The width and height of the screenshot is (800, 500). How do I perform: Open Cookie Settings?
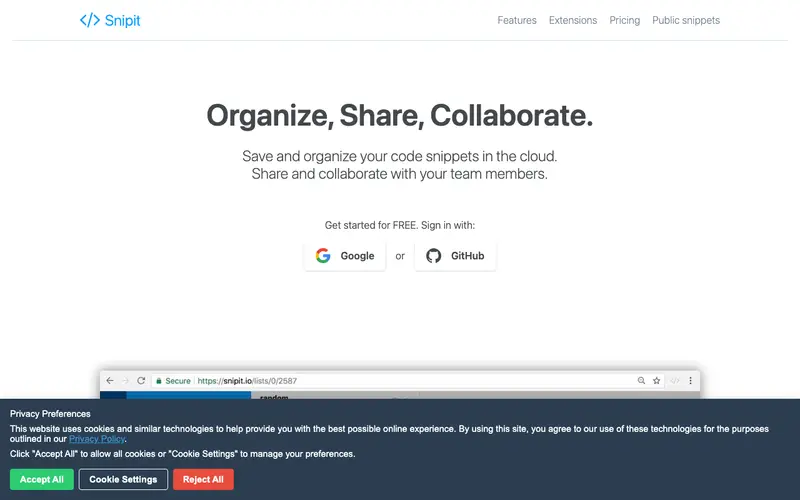(x=123, y=479)
